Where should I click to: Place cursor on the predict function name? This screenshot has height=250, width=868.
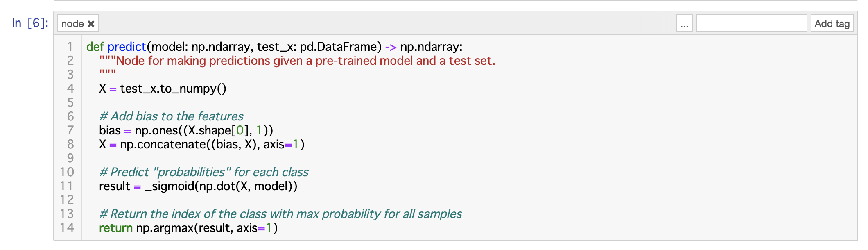click(127, 47)
